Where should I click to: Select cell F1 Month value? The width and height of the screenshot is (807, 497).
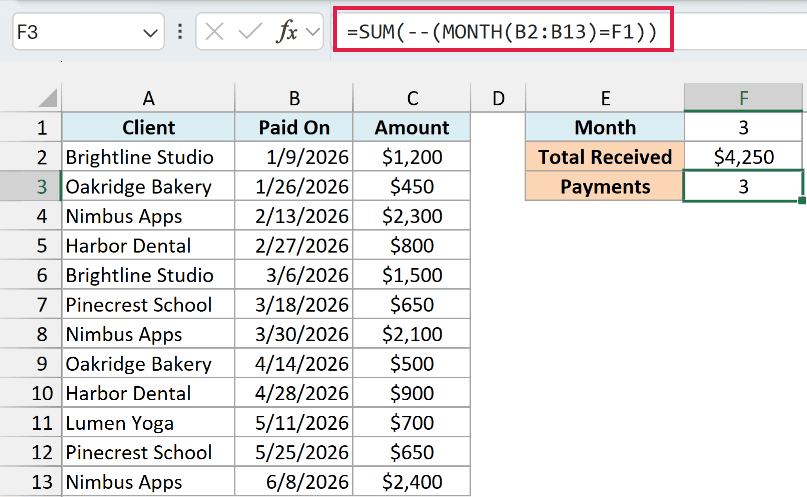tap(743, 127)
